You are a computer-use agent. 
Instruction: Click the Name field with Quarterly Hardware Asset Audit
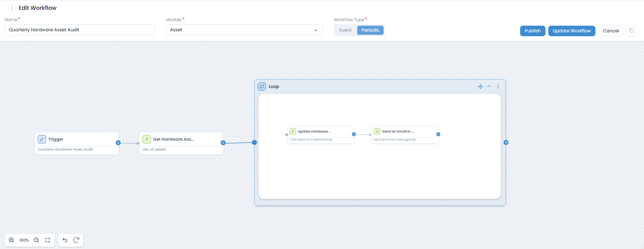point(79,30)
